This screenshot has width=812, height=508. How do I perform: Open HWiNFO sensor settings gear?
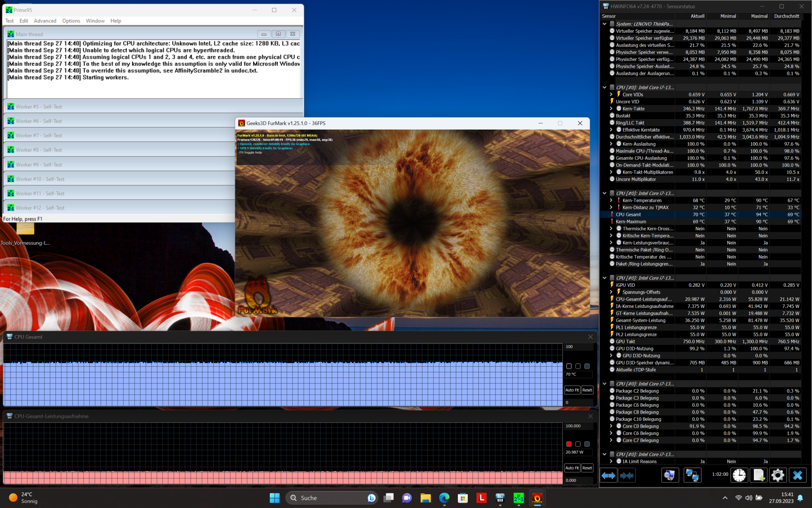coord(777,475)
